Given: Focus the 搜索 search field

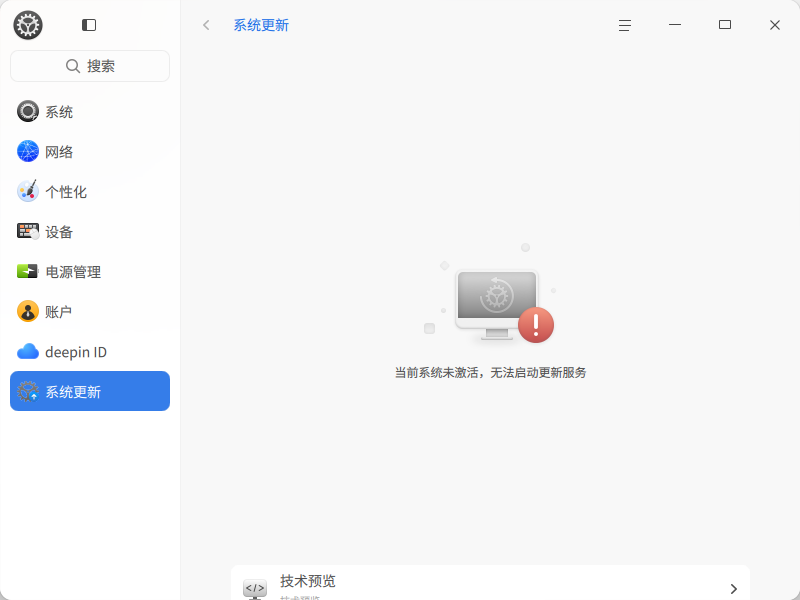Looking at the screenshot, I should [90, 66].
